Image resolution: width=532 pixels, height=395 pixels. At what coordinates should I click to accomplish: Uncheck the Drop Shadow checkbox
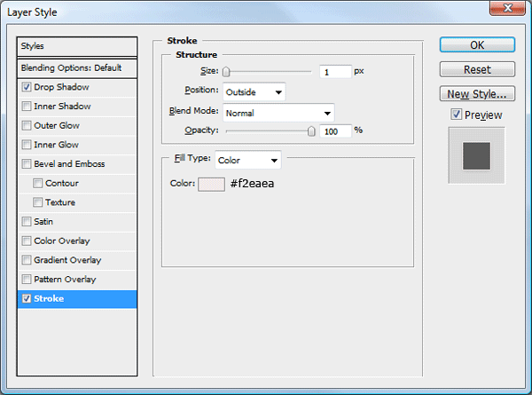coord(28,88)
